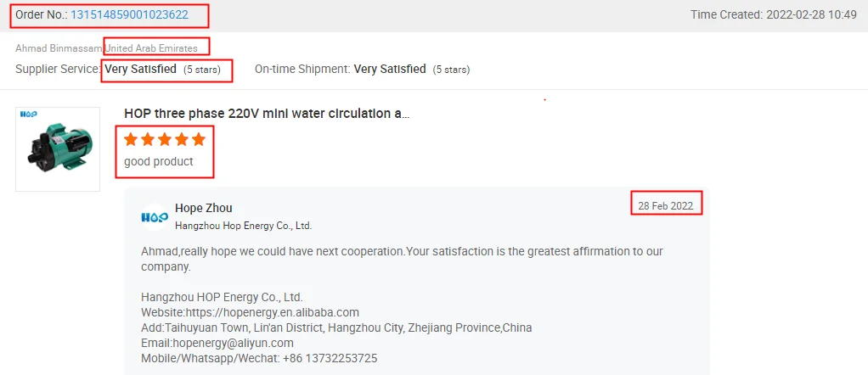Click the first orange rating star

click(x=131, y=139)
